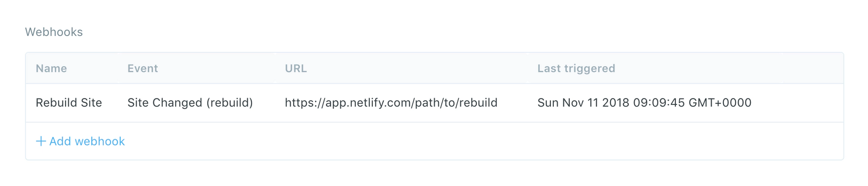Click the word Site in Rebuild Site
The image size is (868, 186).
click(x=91, y=103)
